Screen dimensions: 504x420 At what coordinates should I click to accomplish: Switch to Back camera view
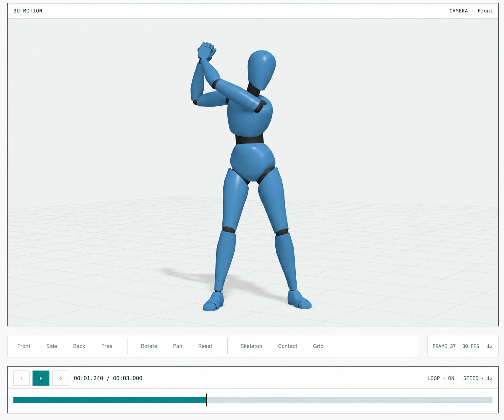tap(79, 346)
